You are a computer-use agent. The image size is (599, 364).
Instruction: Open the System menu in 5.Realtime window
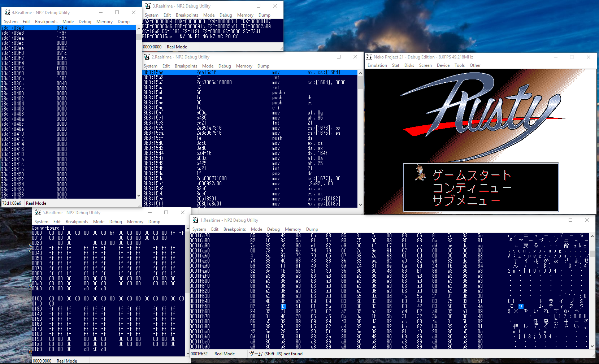pyautogui.click(x=42, y=222)
